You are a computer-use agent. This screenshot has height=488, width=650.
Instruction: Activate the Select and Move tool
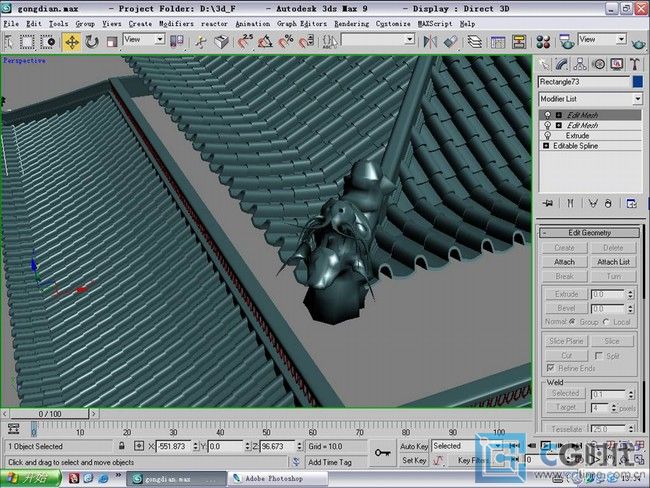(x=72, y=41)
